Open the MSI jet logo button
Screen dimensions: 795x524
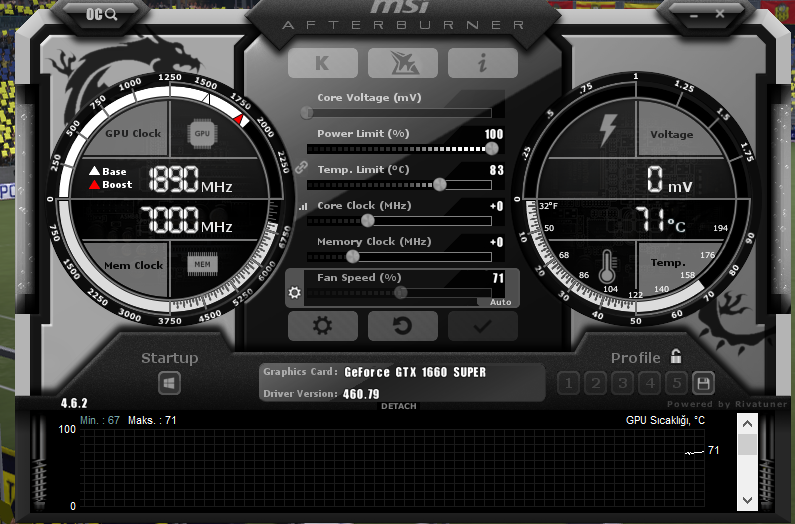pyautogui.click(x=403, y=63)
